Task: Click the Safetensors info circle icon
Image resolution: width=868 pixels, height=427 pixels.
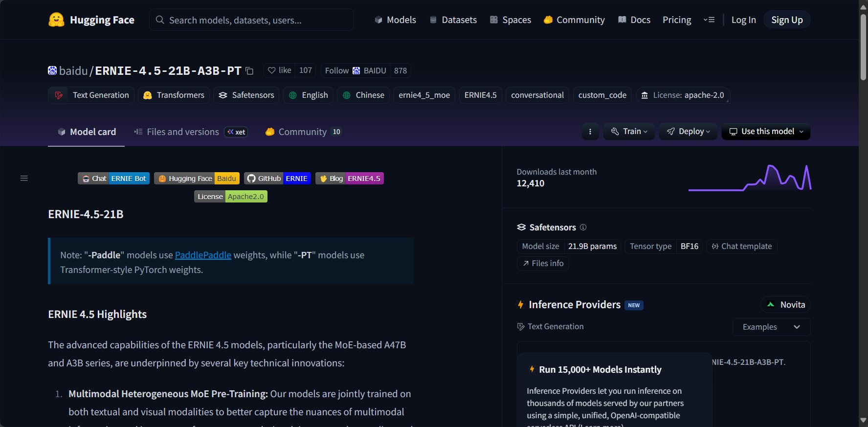Action: (583, 227)
